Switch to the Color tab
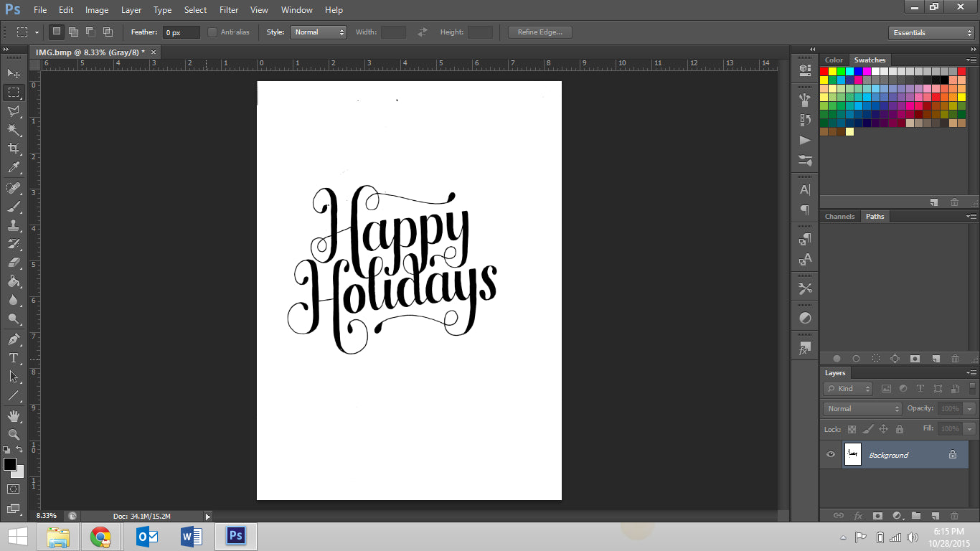980x551 pixels. (x=834, y=60)
